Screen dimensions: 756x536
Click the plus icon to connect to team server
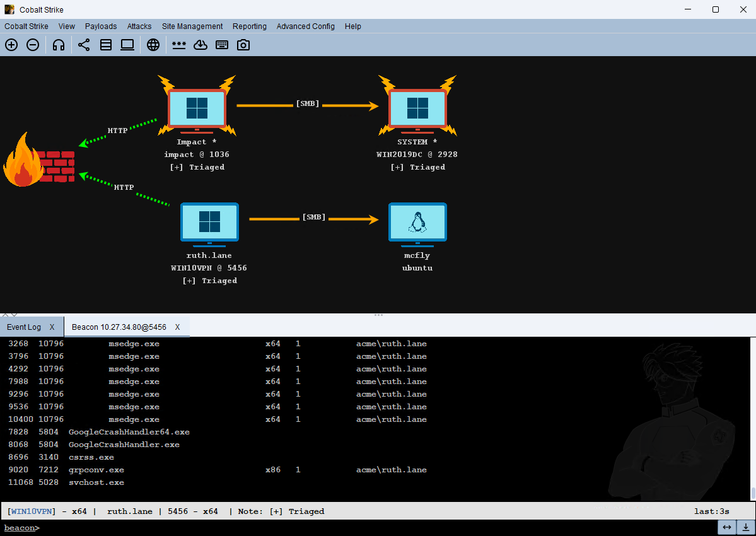pos(11,45)
